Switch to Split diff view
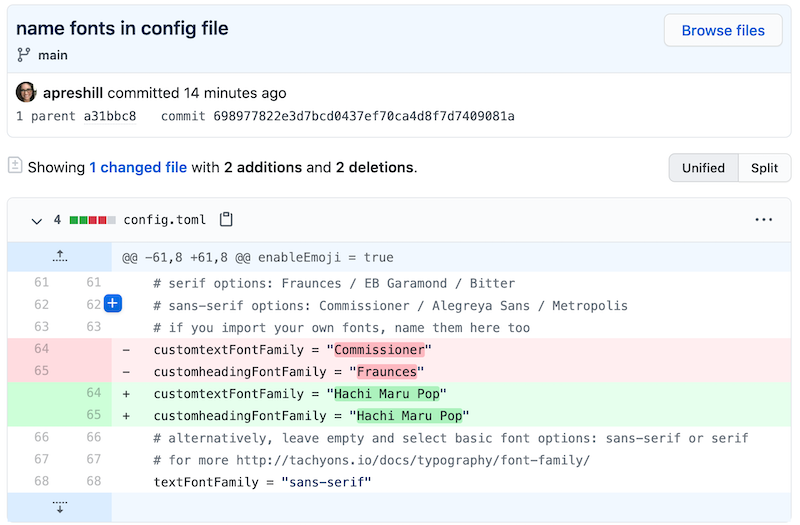This screenshot has height=525, width=800. 764,168
